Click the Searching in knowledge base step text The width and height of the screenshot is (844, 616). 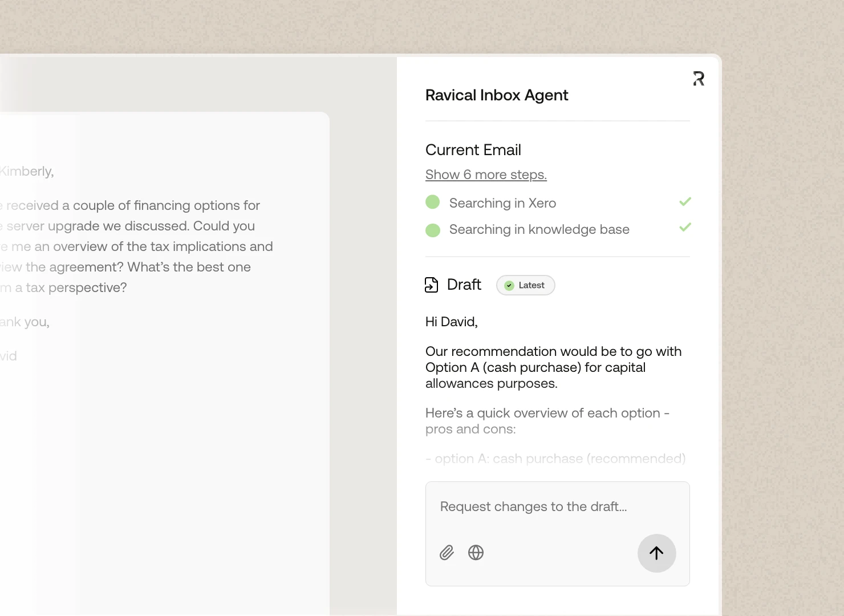(x=539, y=229)
